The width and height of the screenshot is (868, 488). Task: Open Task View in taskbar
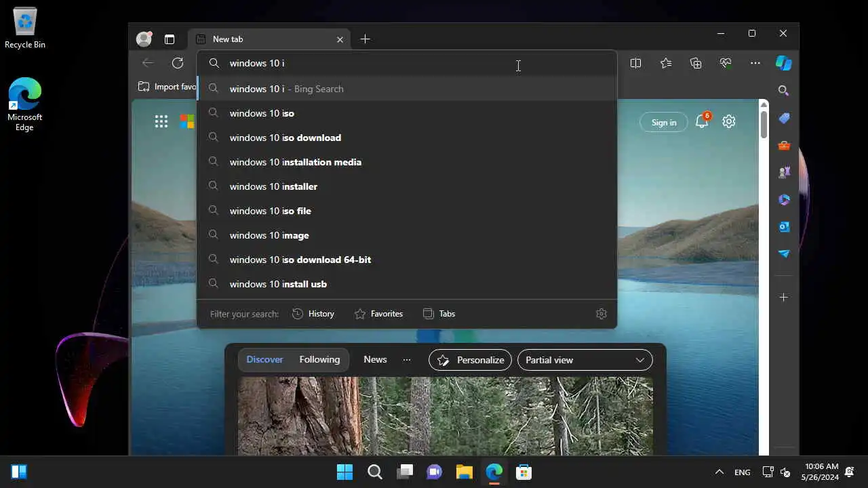(404, 472)
